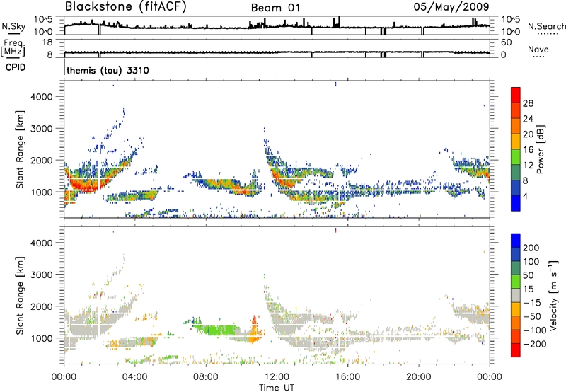Screen dimensions: 566x392
Task: Pick the teal 8–12 dB Power colorbar segment
Action: point(516,173)
